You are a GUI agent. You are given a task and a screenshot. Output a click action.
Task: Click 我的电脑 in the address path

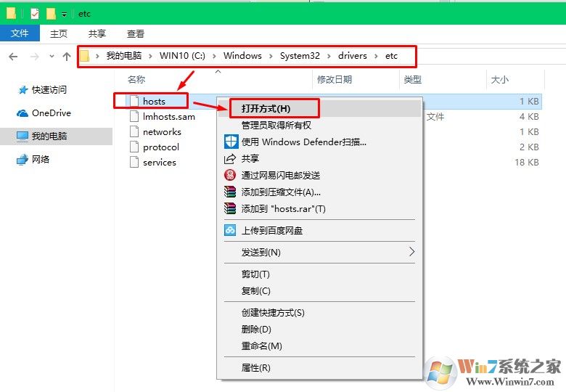(x=124, y=56)
